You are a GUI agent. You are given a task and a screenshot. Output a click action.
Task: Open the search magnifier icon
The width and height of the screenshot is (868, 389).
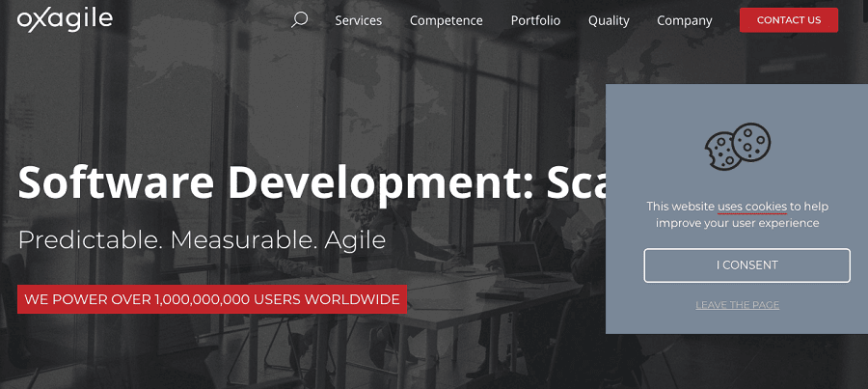point(300,20)
